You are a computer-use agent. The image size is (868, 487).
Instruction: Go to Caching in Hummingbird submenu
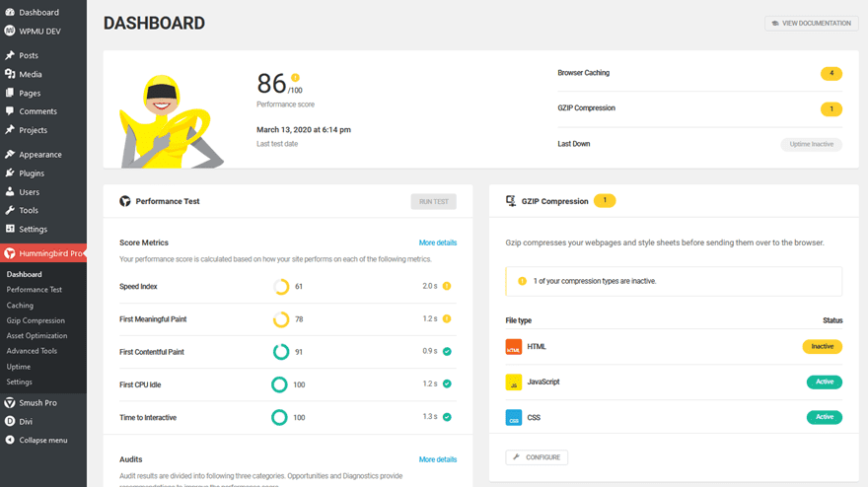tap(20, 305)
